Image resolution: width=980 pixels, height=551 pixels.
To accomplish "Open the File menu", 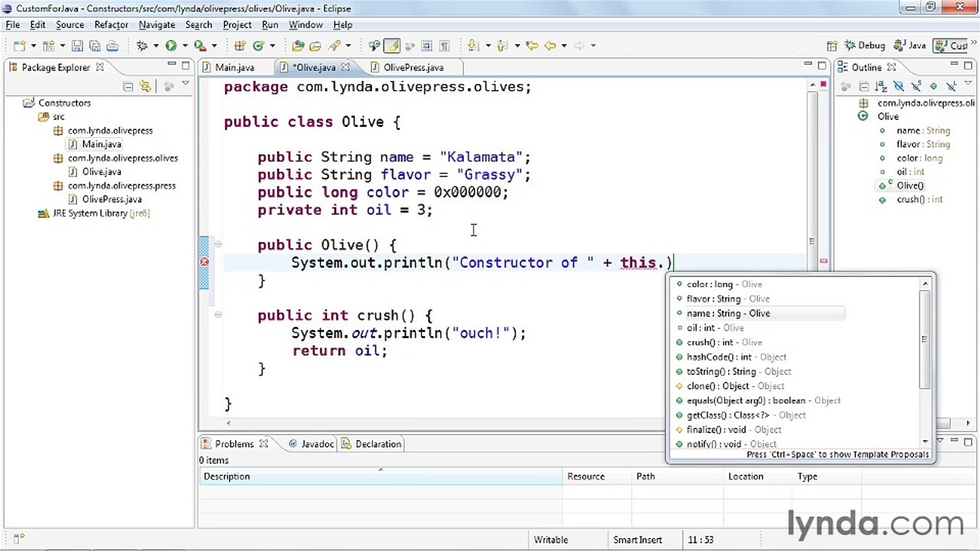I will coord(12,24).
